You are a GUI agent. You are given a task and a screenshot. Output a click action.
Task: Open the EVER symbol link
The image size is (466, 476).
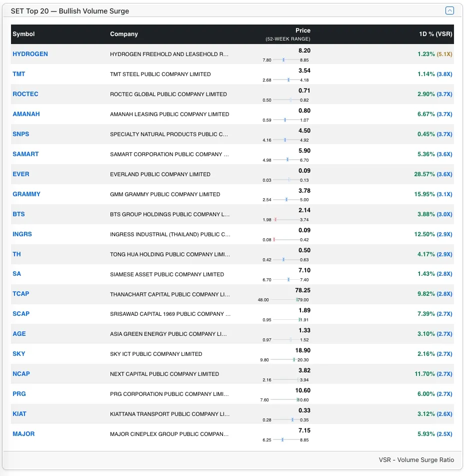pos(20,174)
